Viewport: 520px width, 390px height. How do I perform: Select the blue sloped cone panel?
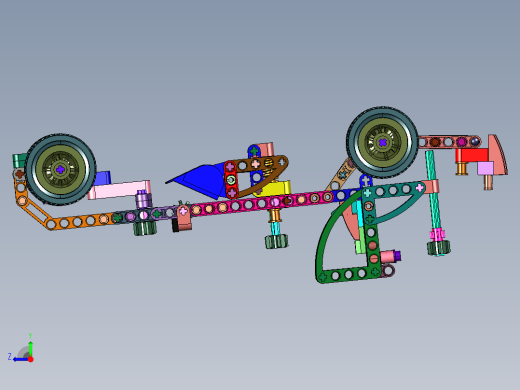coord(198,181)
